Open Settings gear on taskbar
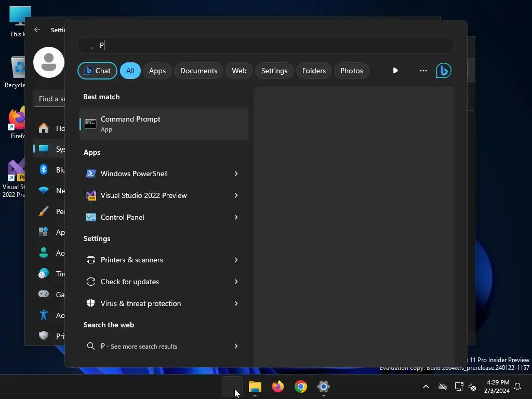This screenshot has height=399, width=532. 323,387
